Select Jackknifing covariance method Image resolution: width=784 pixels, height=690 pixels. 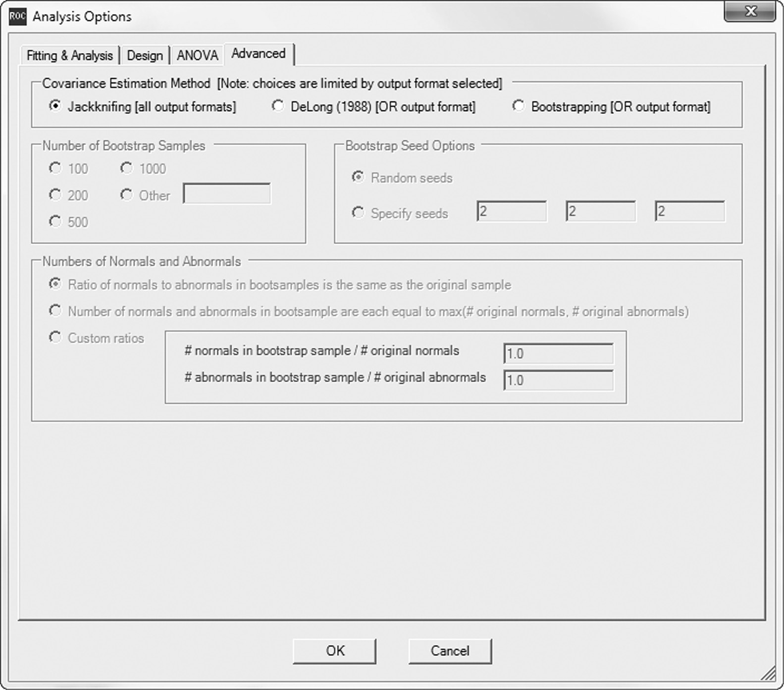click(55, 106)
